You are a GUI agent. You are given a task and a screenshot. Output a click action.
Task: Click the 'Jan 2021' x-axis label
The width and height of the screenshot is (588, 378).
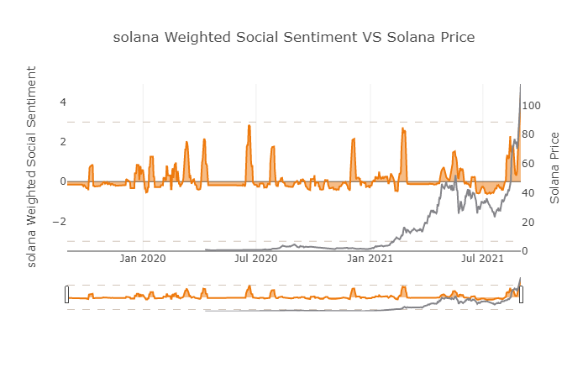click(370, 259)
